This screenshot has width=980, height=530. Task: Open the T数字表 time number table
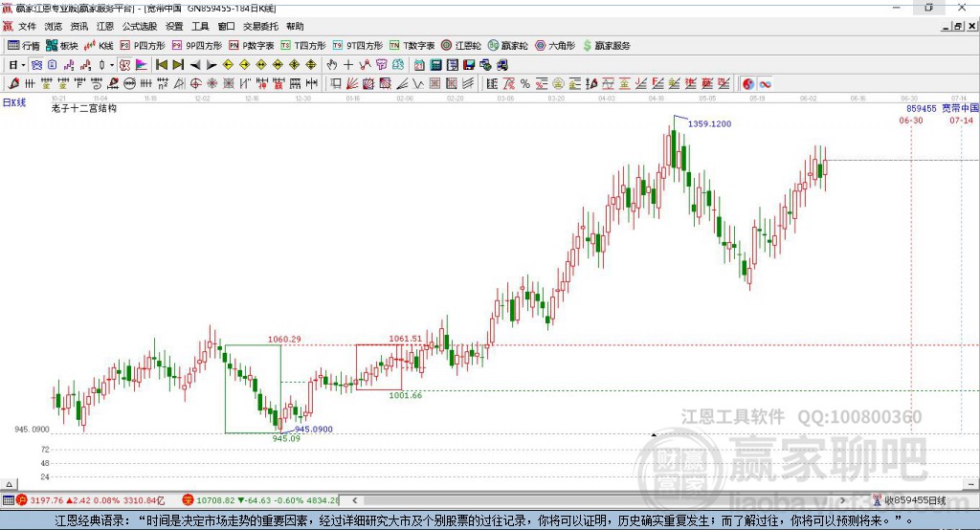tap(412, 46)
